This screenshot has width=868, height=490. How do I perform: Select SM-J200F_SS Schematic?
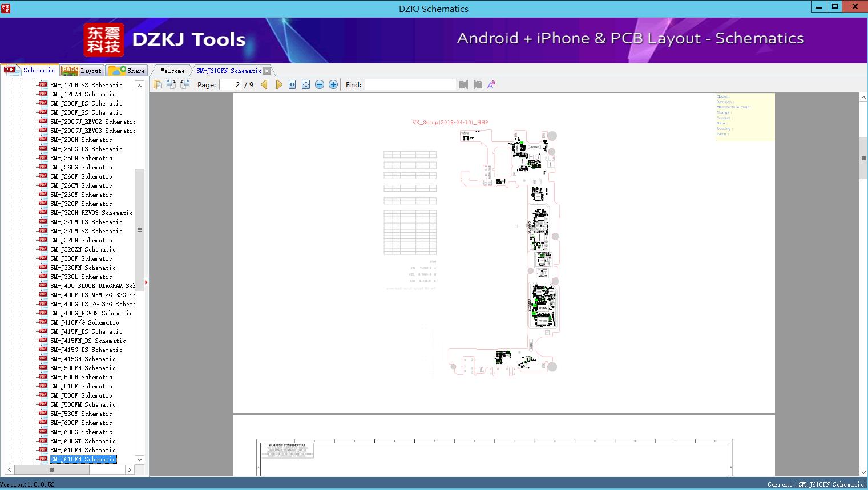86,112
